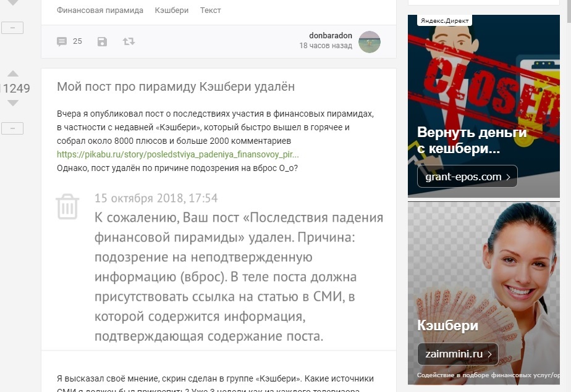The image size is (571, 392).
Task: Upvote the post rated 1249
Action: pos(12,75)
